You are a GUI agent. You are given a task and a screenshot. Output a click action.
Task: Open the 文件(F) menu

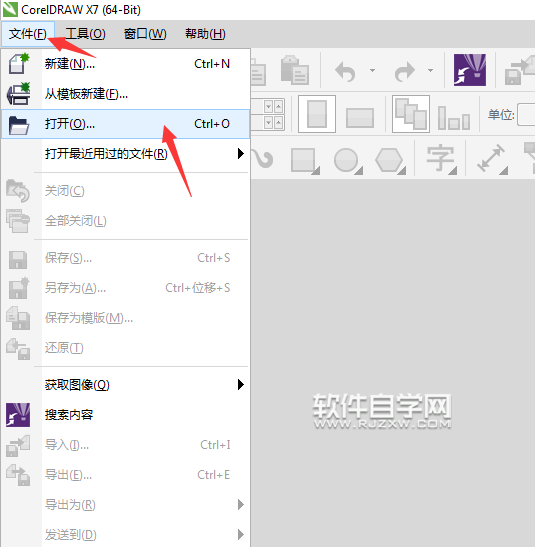click(x=28, y=34)
